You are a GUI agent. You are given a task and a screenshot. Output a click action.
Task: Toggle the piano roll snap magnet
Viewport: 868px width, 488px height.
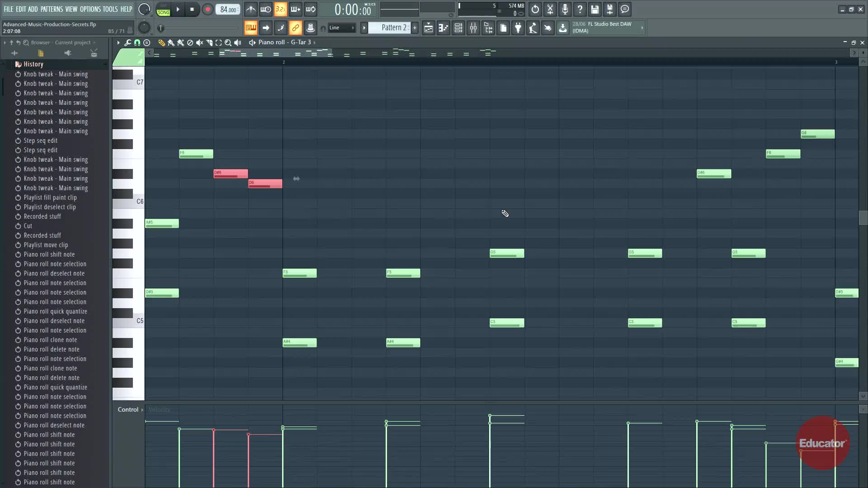pos(137,42)
